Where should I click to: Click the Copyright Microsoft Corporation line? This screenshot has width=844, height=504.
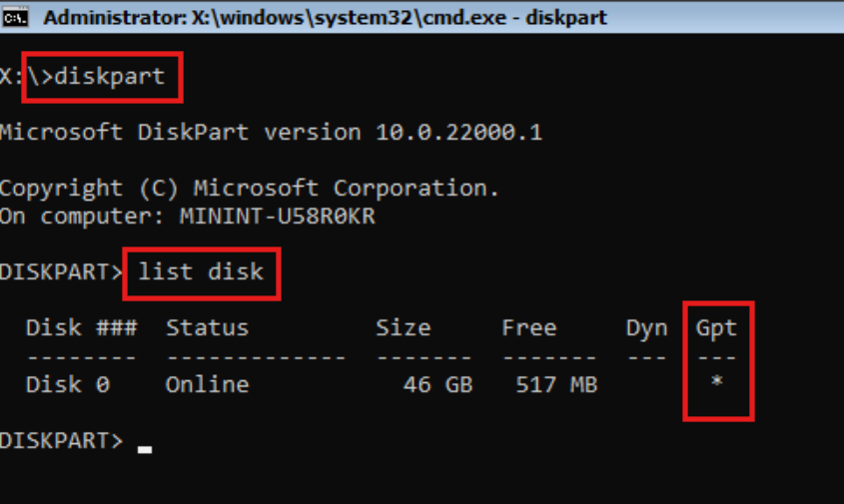click(x=250, y=188)
